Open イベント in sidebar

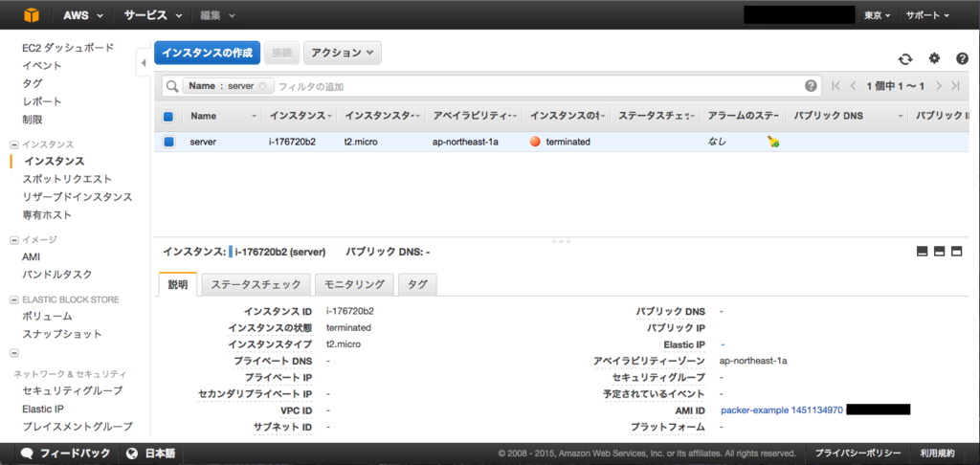click(42, 66)
